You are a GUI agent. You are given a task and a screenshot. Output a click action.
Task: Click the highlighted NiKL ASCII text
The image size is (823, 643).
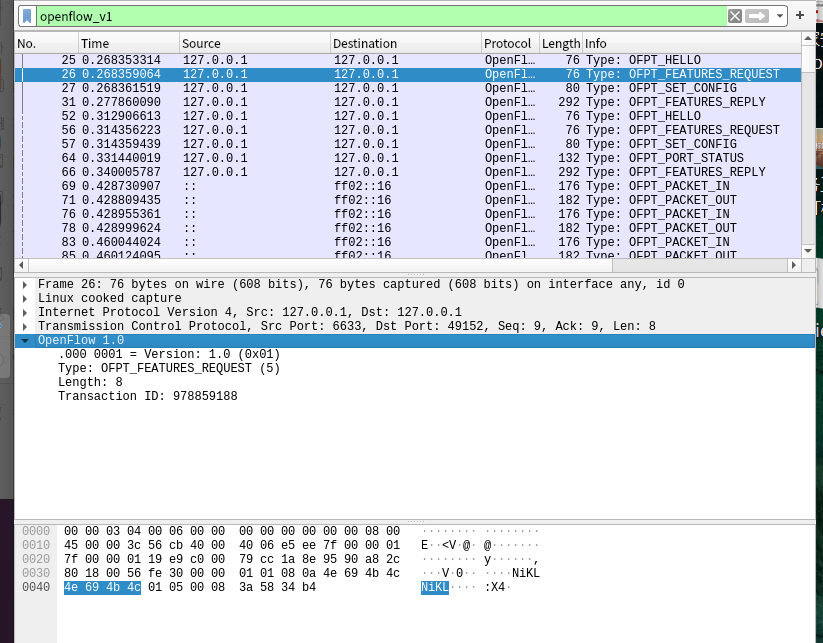(435, 587)
